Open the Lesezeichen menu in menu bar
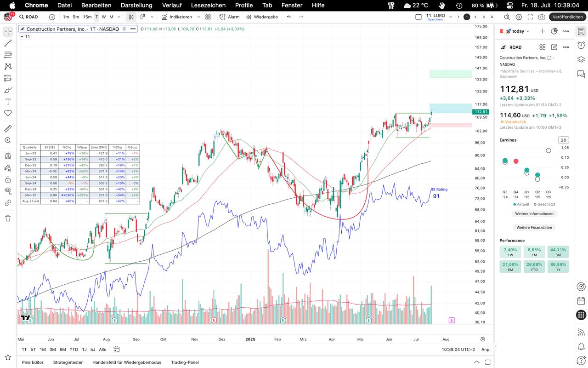 point(208,5)
